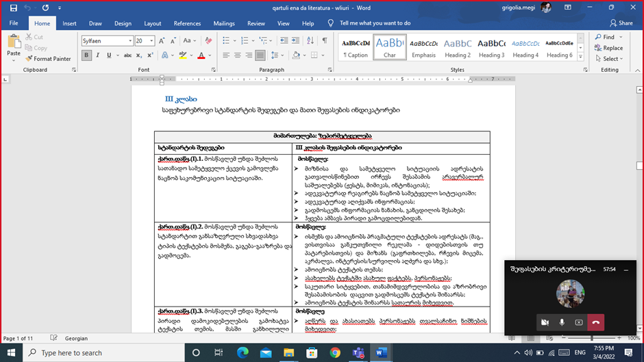Image resolution: width=644 pixels, height=362 pixels.
Task: Decrease paragraph indent
Action: coord(284,40)
